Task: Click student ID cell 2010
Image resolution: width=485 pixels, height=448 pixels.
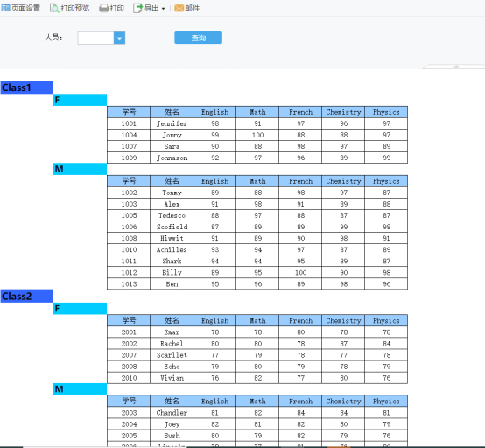Action: [x=129, y=378]
